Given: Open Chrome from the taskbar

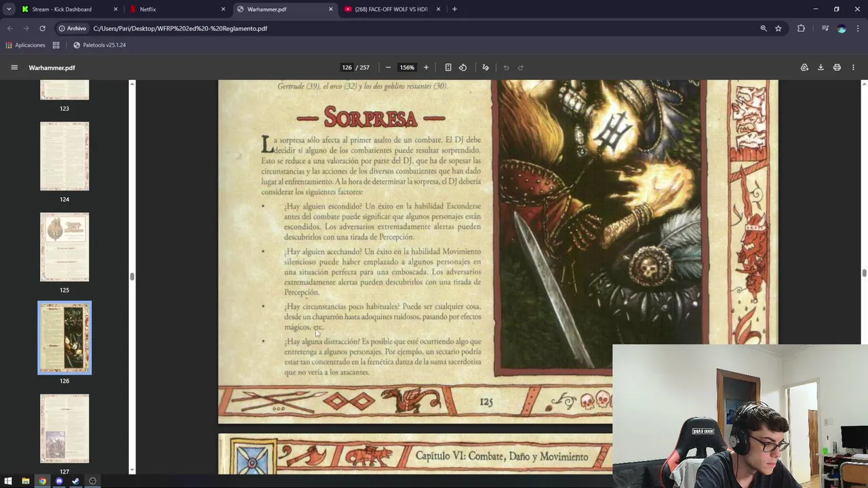Looking at the screenshot, I should coord(42,481).
